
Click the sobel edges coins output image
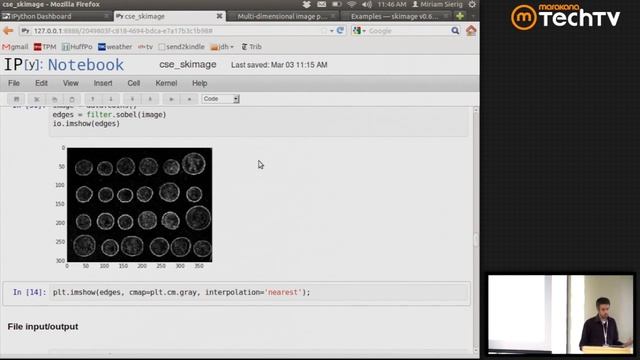pyautogui.click(x=140, y=205)
